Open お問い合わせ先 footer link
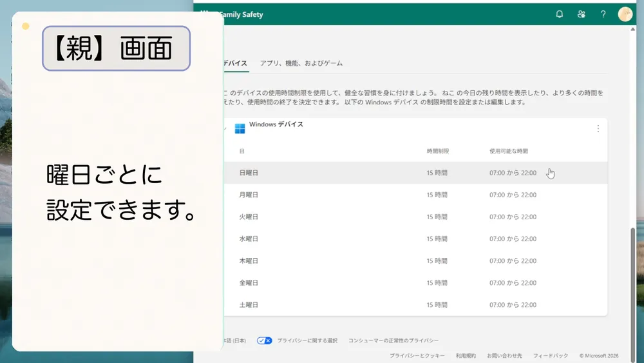Screen dimensions: 644x363 [504, 356]
